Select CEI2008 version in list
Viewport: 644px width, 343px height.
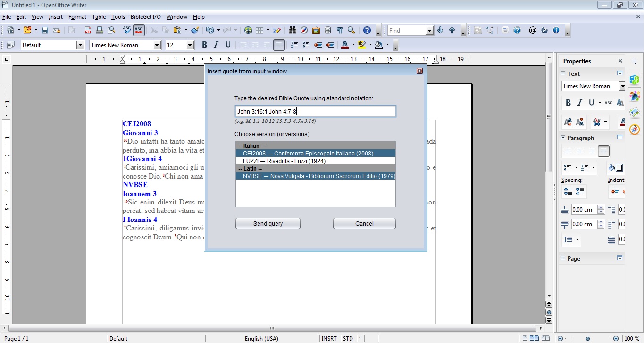[x=316, y=153]
